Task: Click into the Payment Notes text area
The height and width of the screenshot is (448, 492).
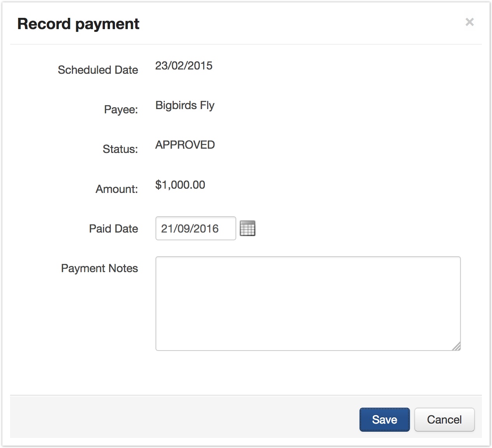Action: point(308,303)
